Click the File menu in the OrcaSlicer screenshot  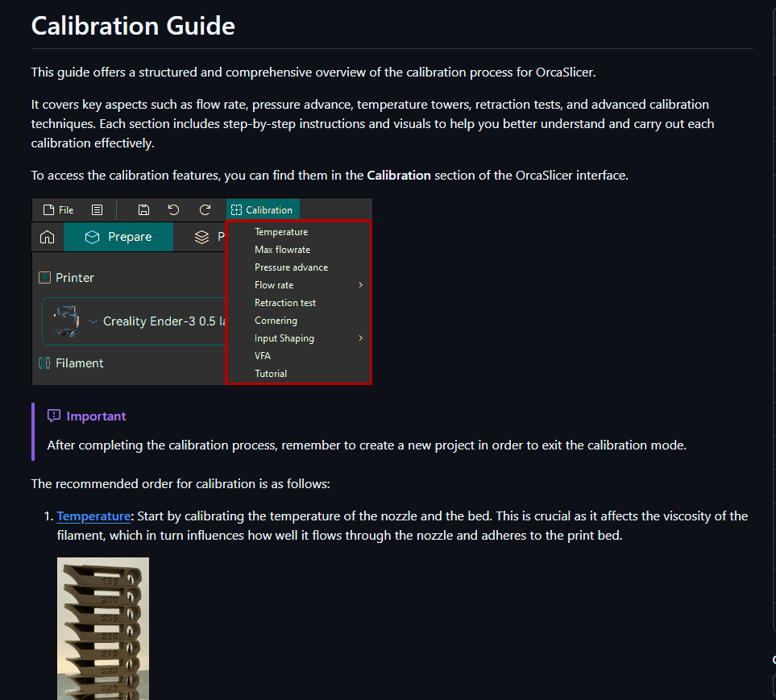coord(58,210)
